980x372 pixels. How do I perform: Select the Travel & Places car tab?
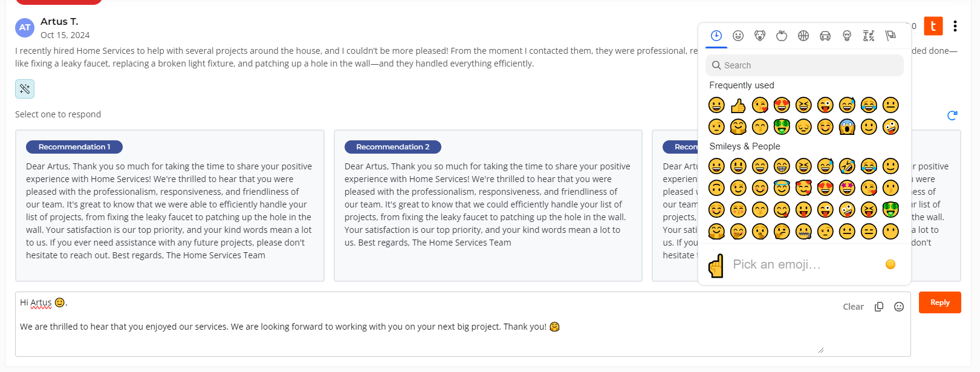pyautogui.click(x=825, y=36)
